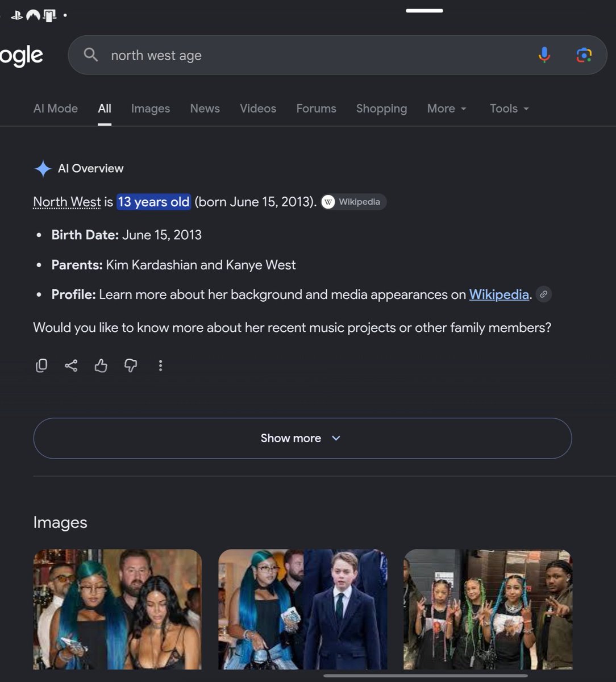
Task: Open AI Overview three-dot options menu
Action: point(160,365)
